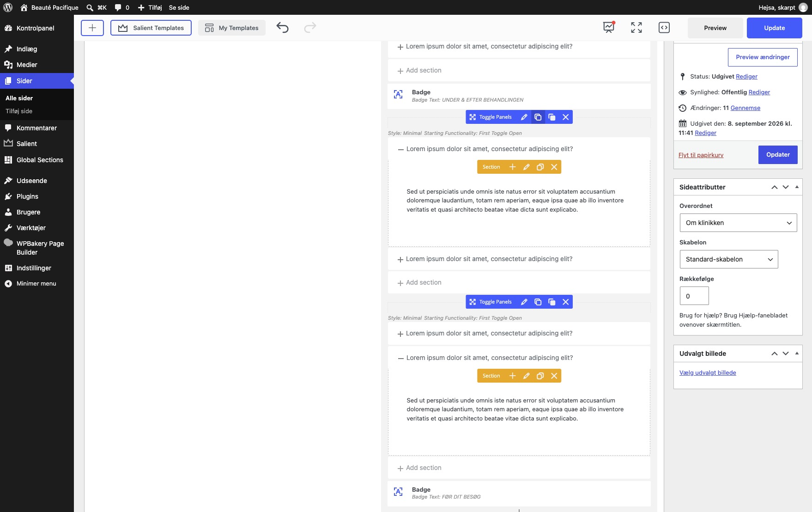Switch to classic code editor icon

point(664,28)
